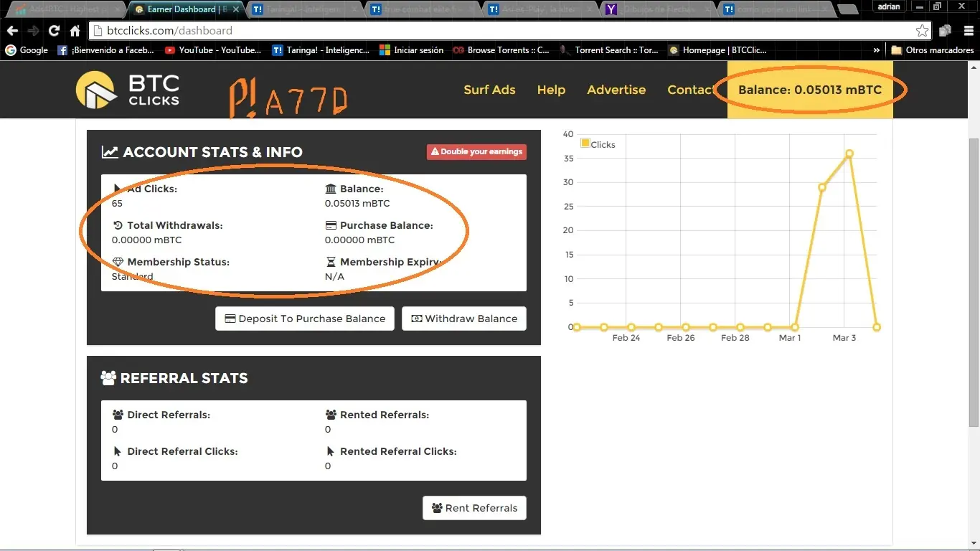980x551 pixels.
Task: Click the Ad Clicks label
Action: (x=151, y=189)
